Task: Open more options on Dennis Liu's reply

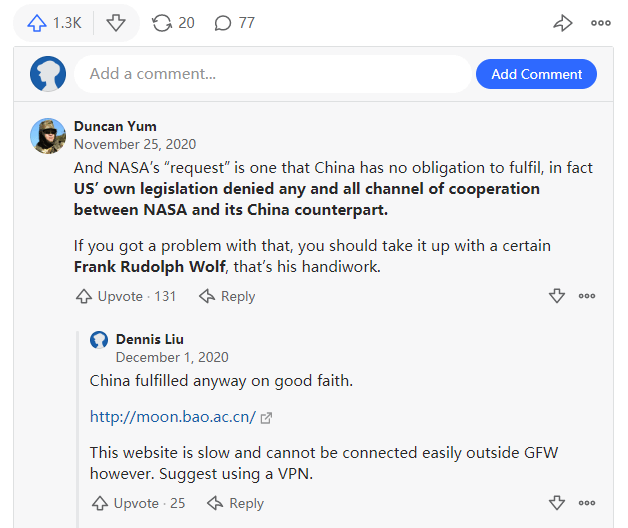Action: [x=587, y=503]
